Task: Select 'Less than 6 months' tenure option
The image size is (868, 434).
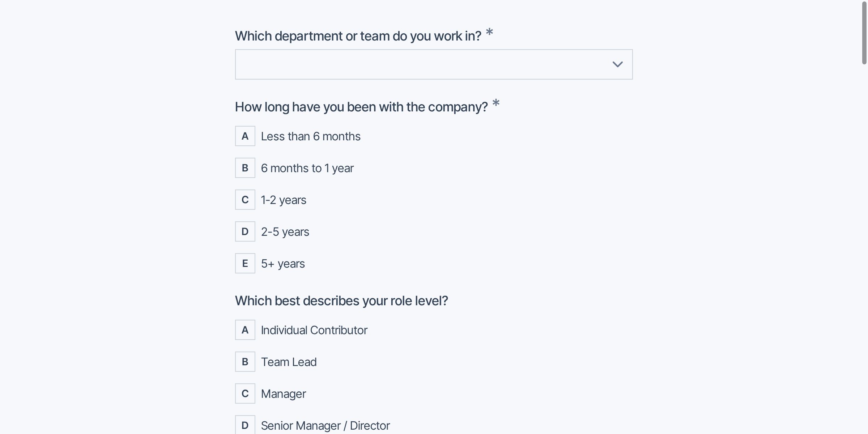Action: coord(310,136)
